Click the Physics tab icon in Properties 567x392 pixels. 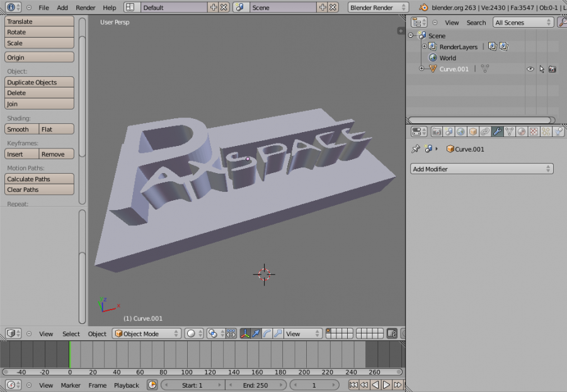pos(558,131)
